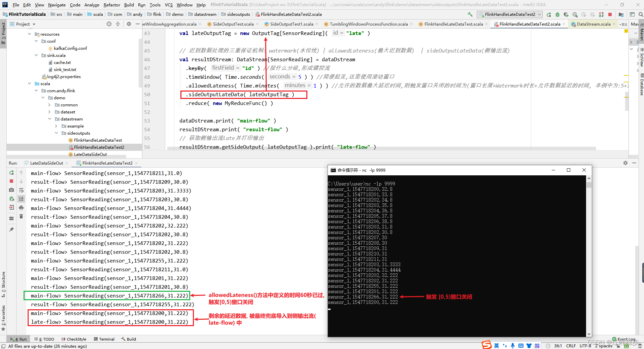The image size is (644, 349).
Task: Expand the dataset package
Action: coord(50,112)
